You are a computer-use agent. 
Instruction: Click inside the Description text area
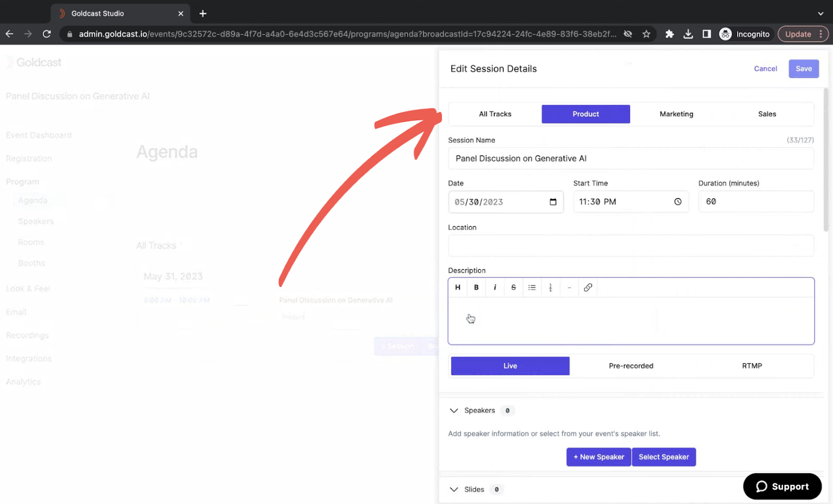pos(631,320)
